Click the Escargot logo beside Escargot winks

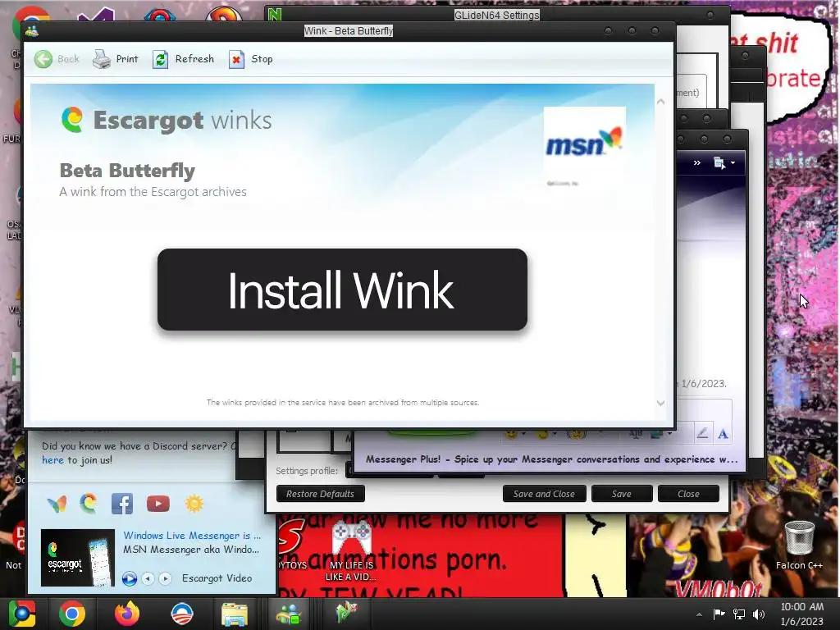pos(72,120)
